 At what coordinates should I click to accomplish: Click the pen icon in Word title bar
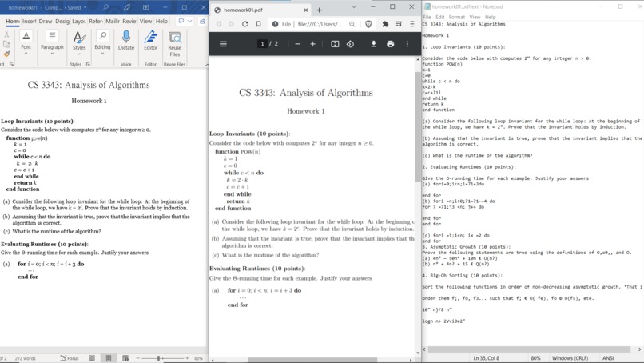click(126, 7)
